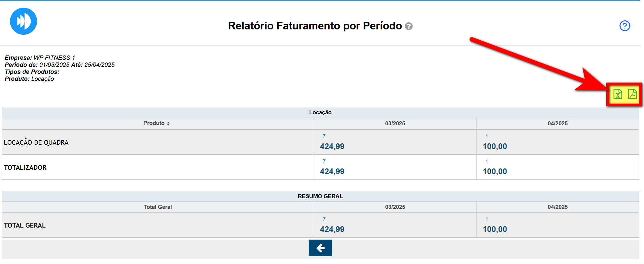
Task: Click TOTALIZADOR count 1 under 04/2025
Action: tap(487, 161)
